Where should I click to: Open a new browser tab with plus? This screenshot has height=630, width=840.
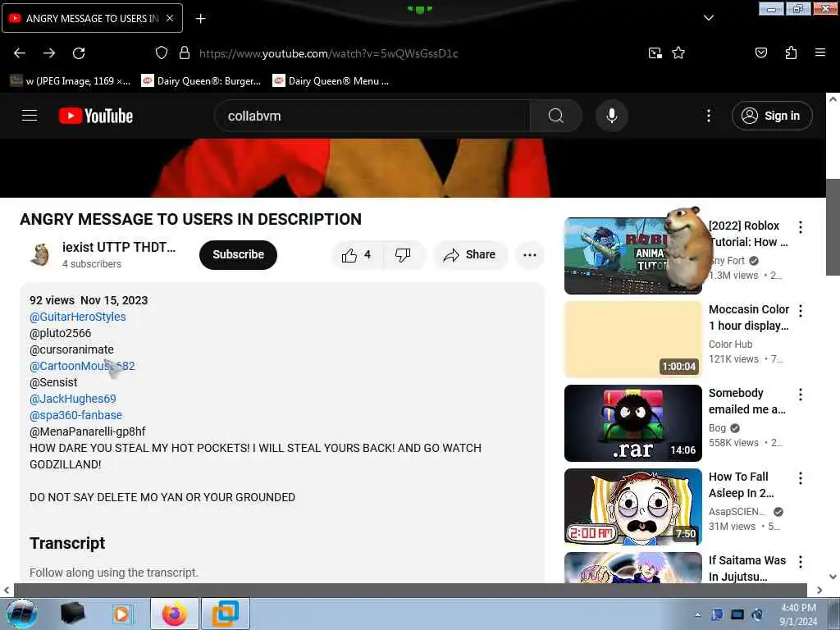pyautogui.click(x=200, y=19)
